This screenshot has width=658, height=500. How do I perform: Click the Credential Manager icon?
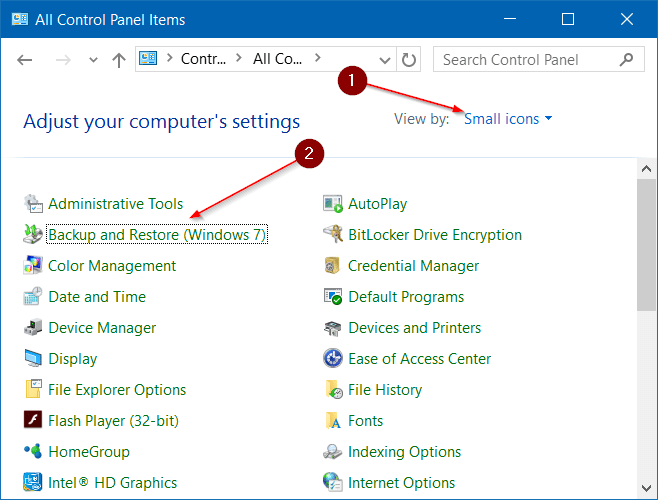click(333, 265)
